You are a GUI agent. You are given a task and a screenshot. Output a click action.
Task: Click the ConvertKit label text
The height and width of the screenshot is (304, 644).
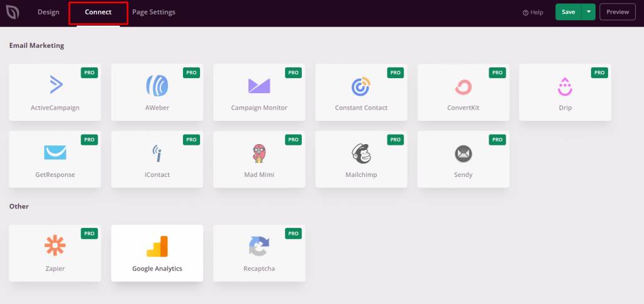(x=464, y=108)
